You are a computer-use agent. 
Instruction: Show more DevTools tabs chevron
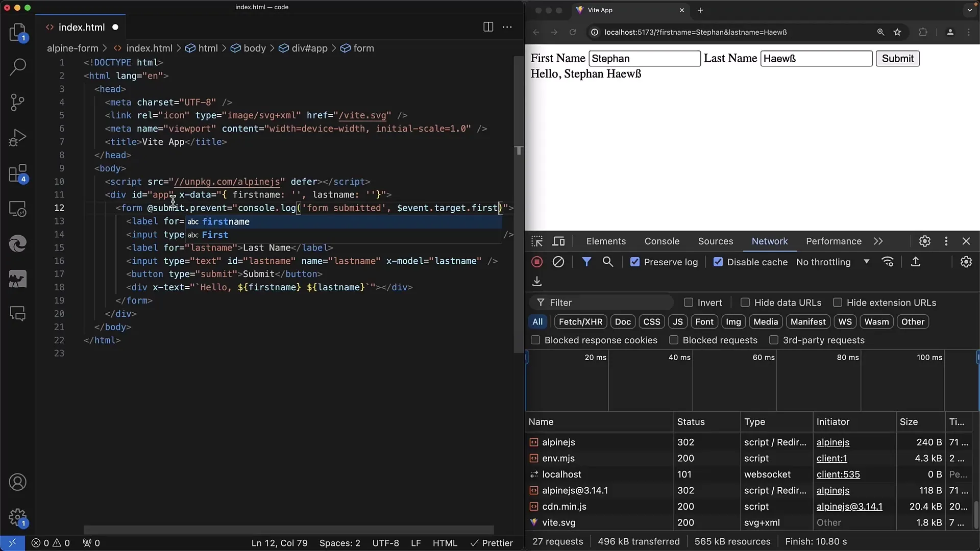(x=878, y=241)
